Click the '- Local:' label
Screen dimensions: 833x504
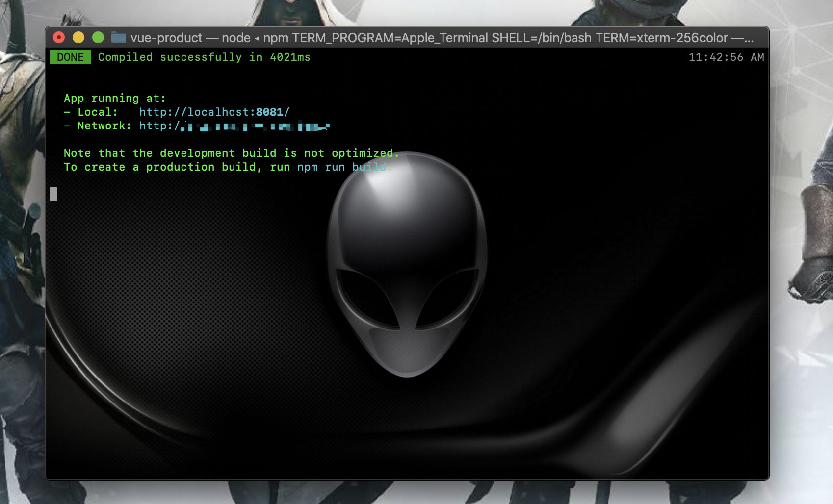point(91,112)
